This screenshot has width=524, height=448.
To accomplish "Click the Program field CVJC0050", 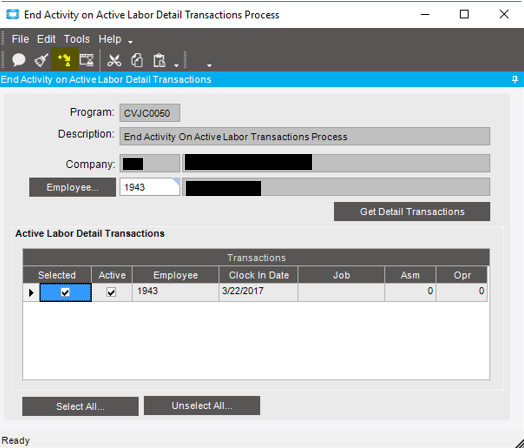I will 150,113.
